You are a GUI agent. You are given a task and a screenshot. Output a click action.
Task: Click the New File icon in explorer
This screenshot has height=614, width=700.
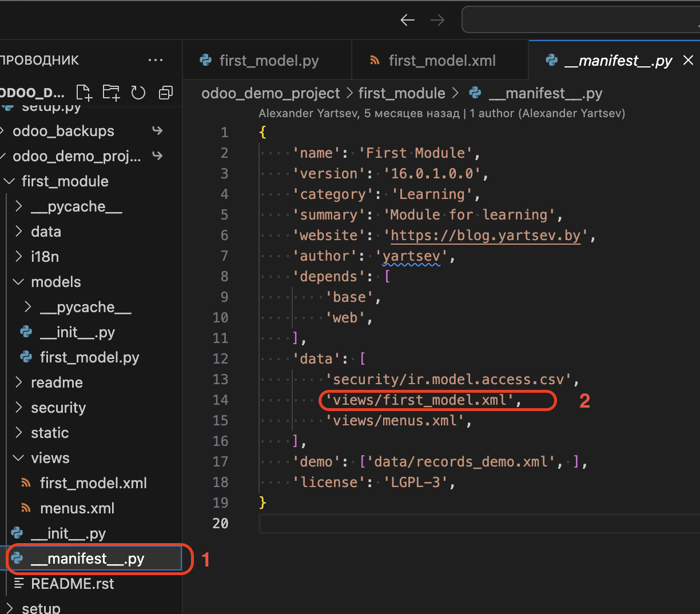coord(84,93)
